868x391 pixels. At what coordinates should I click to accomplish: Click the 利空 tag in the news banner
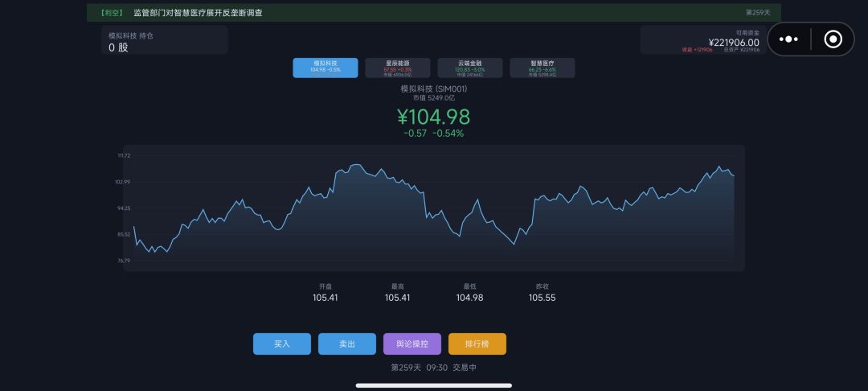(113, 13)
